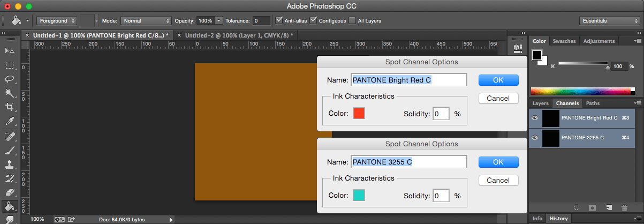Viewport: 644px width, 224px height.
Task: Select the Crop tool
Action: 9,108
